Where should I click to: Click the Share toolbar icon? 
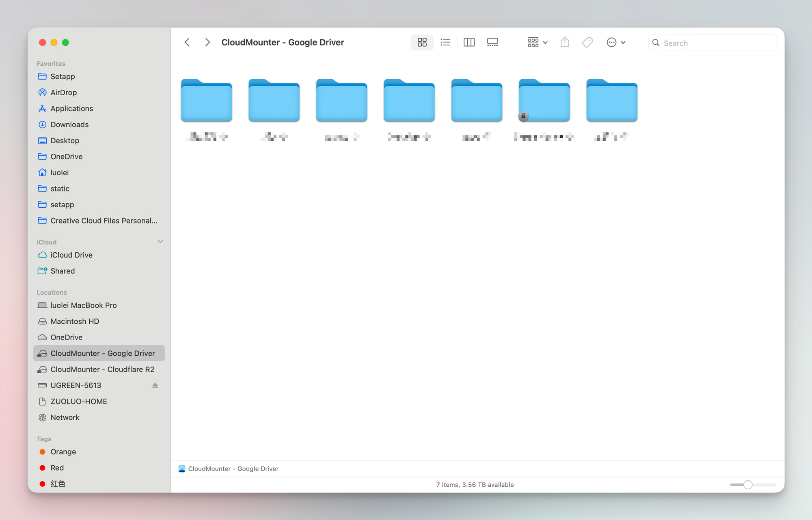click(x=565, y=42)
